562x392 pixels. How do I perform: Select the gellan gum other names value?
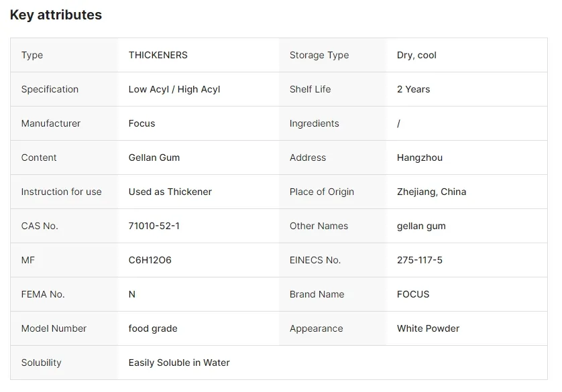421,226
